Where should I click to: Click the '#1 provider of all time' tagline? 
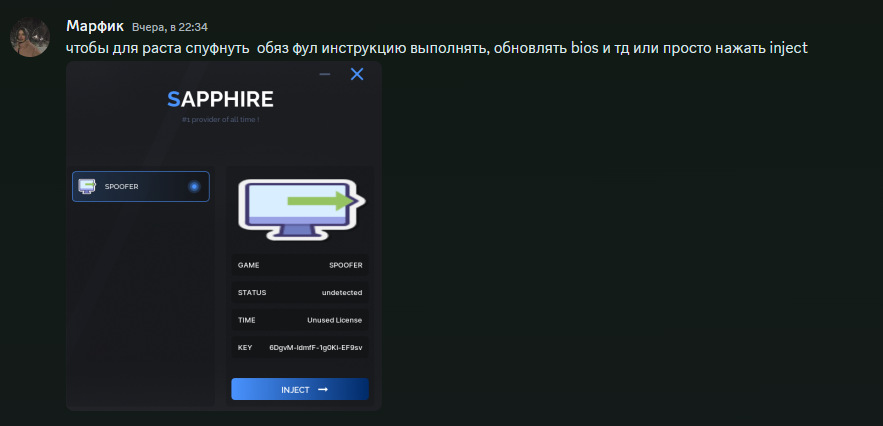coord(221,119)
